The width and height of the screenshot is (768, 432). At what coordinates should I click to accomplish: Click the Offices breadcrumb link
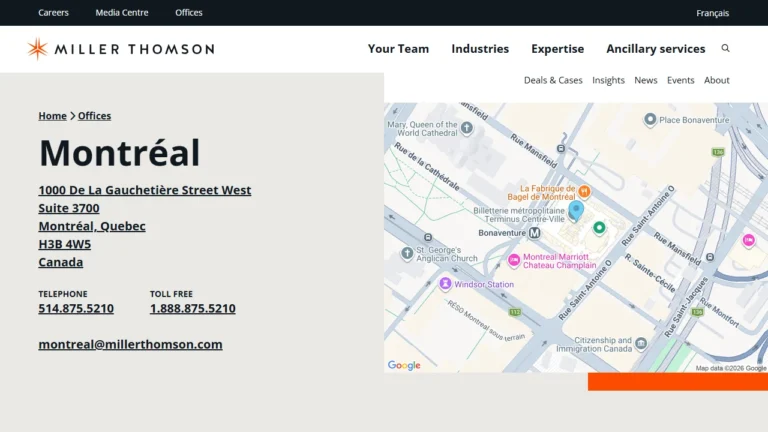click(x=95, y=116)
